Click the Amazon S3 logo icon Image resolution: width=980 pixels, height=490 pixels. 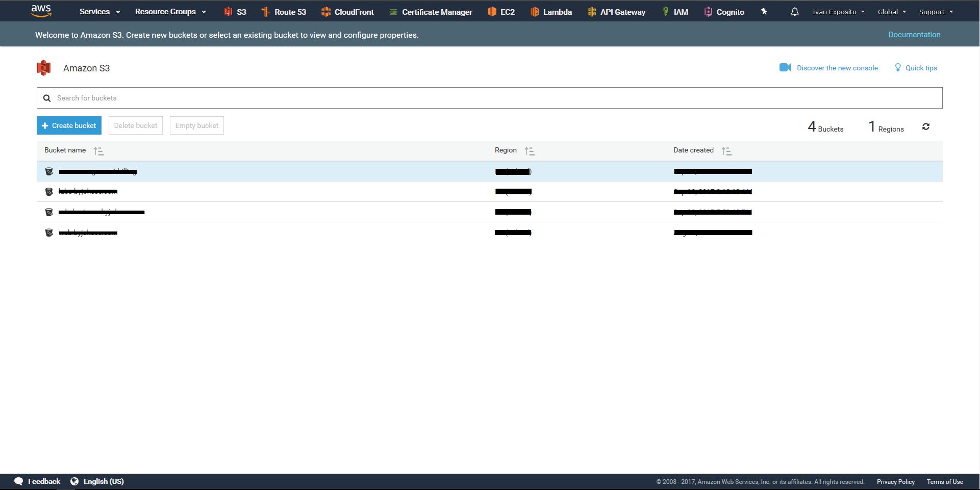click(x=44, y=68)
